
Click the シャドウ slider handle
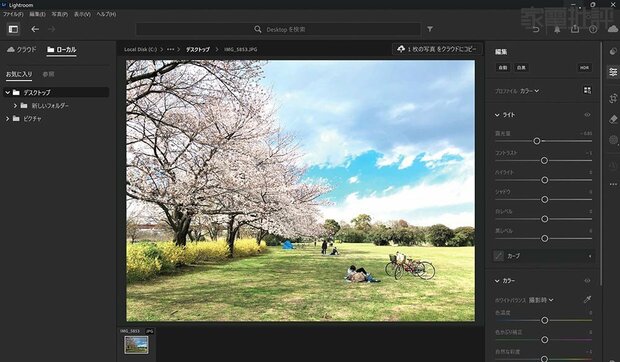tap(544, 200)
